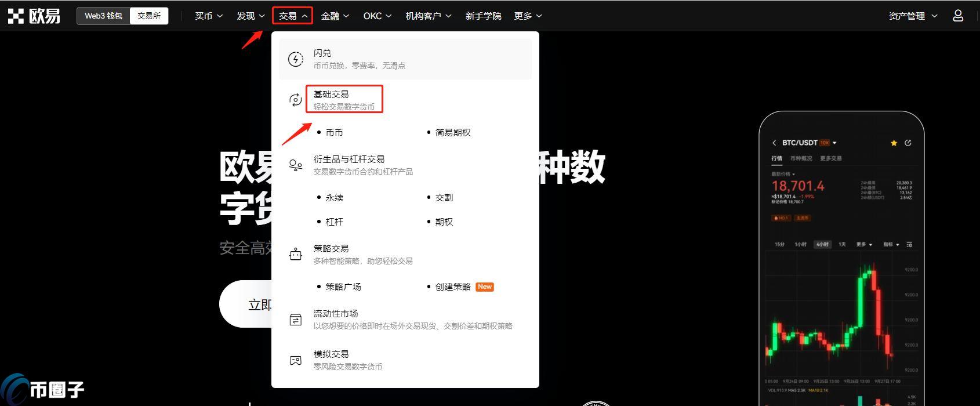Select 简易期权 menu option

(453, 133)
